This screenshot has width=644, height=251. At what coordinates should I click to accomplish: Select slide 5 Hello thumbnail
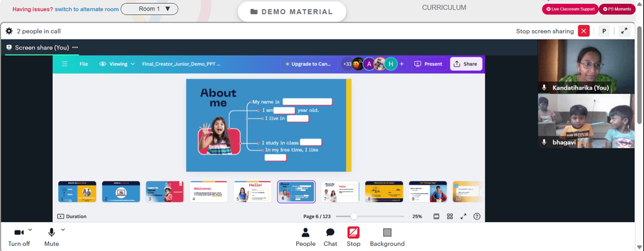252,192
